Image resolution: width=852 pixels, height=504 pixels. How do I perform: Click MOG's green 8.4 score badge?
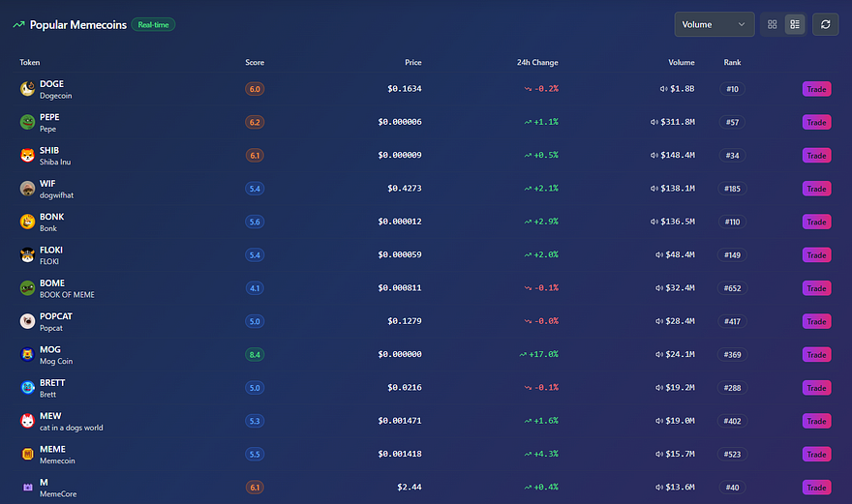pyautogui.click(x=255, y=355)
